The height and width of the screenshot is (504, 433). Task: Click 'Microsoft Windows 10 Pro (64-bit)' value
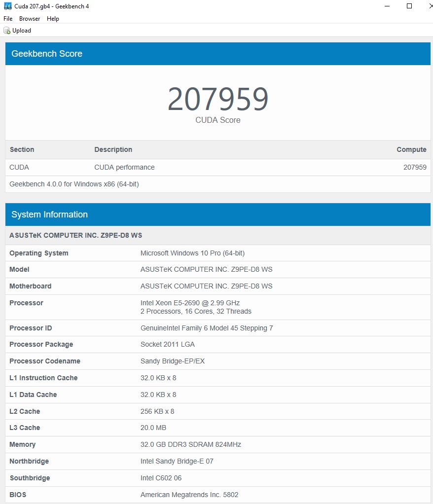[192, 253]
